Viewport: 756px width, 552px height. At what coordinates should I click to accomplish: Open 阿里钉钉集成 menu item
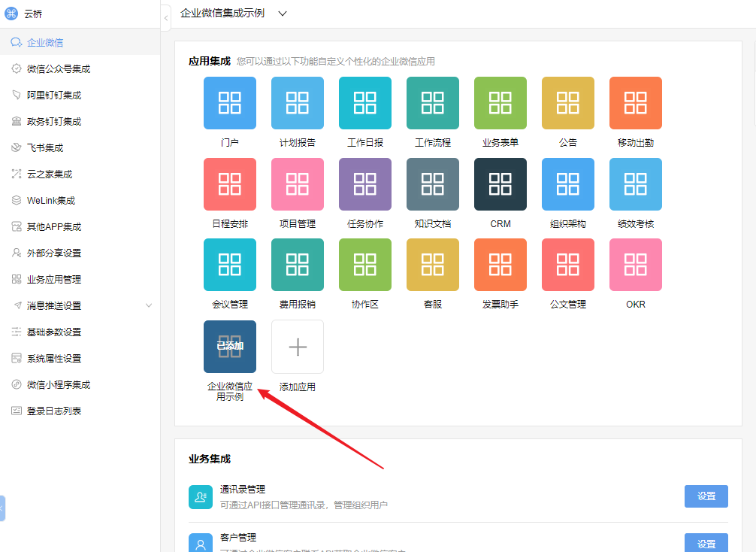tap(80, 95)
